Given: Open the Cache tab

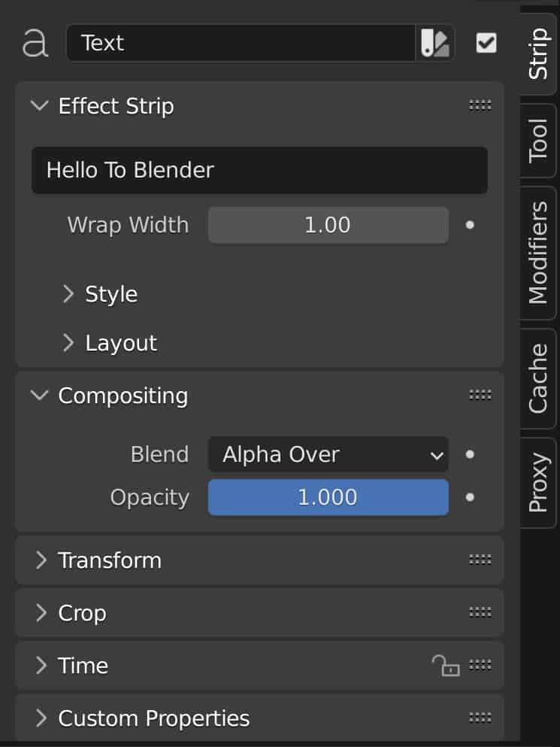Looking at the screenshot, I should tap(537, 377).
